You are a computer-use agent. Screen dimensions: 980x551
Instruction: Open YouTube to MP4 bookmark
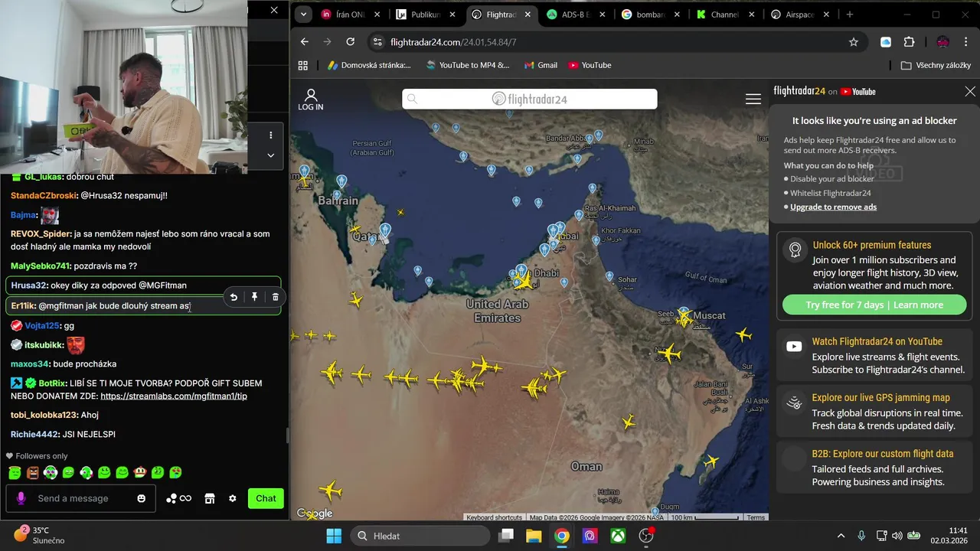tap(468, 65)
